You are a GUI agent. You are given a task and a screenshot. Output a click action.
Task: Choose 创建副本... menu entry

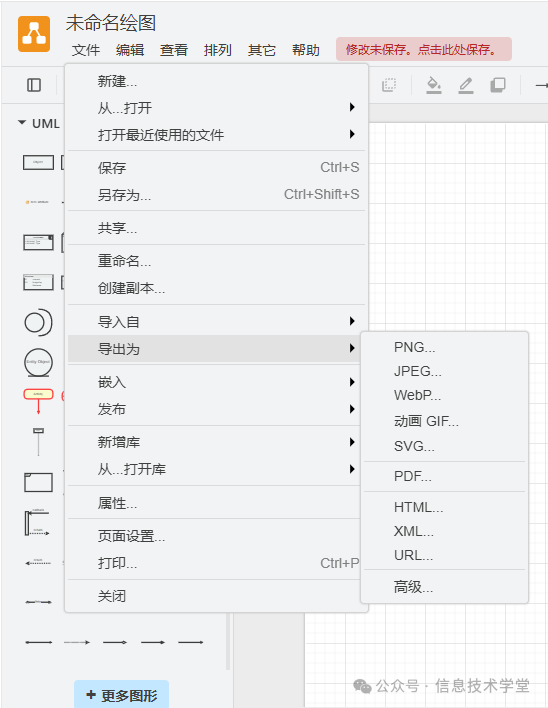(216, 288)
